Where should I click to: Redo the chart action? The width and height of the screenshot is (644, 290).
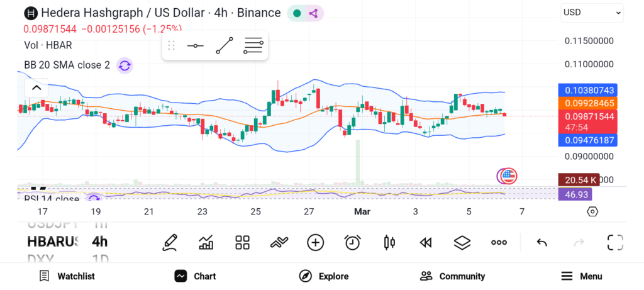pyautogui.click(x=579, y=243)
